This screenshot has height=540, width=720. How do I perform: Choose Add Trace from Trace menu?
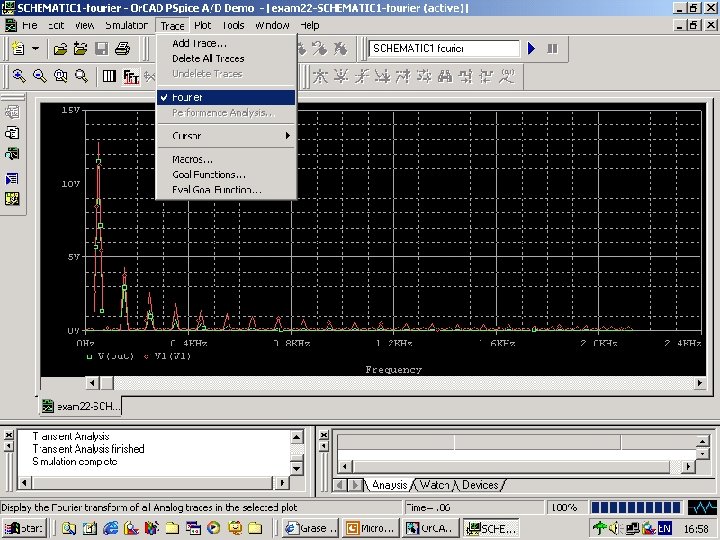pyautogui.click(x=199, y=43)
